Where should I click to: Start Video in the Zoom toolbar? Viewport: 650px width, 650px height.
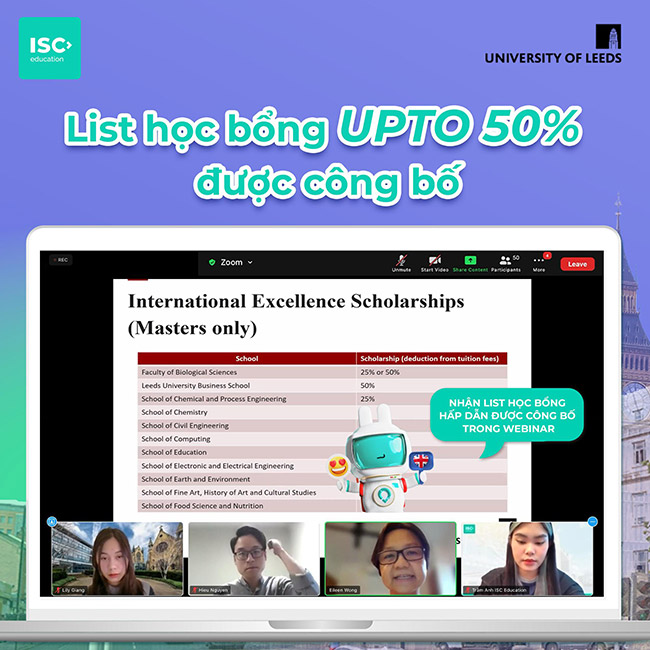pyautogui.click(x=434, y=263)
